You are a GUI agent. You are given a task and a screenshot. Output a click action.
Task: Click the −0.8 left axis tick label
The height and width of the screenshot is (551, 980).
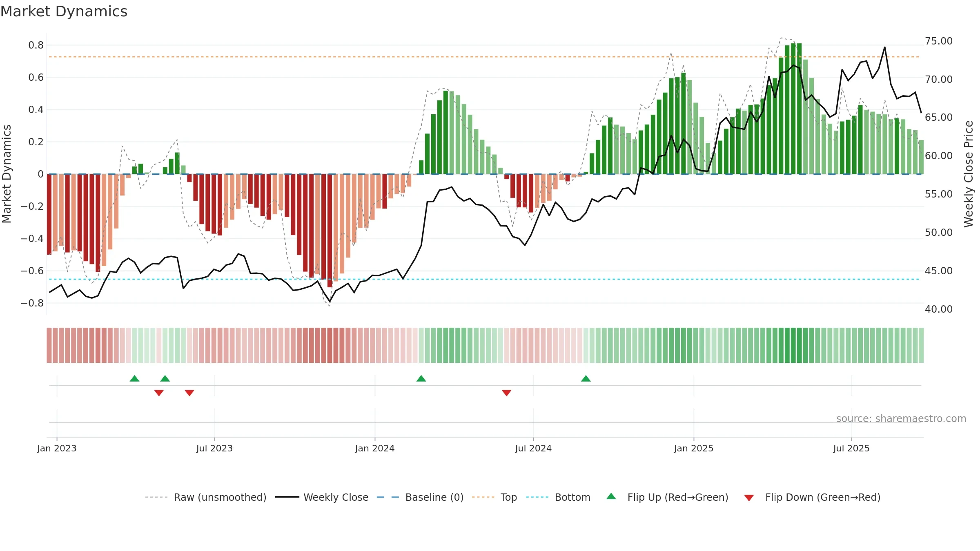(x=32, y=303)
